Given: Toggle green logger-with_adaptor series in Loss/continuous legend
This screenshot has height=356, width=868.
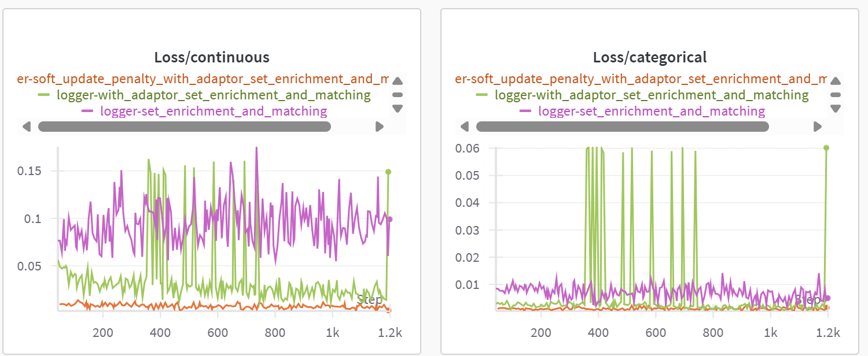Looking at the screenshot, I should point(213,95).
